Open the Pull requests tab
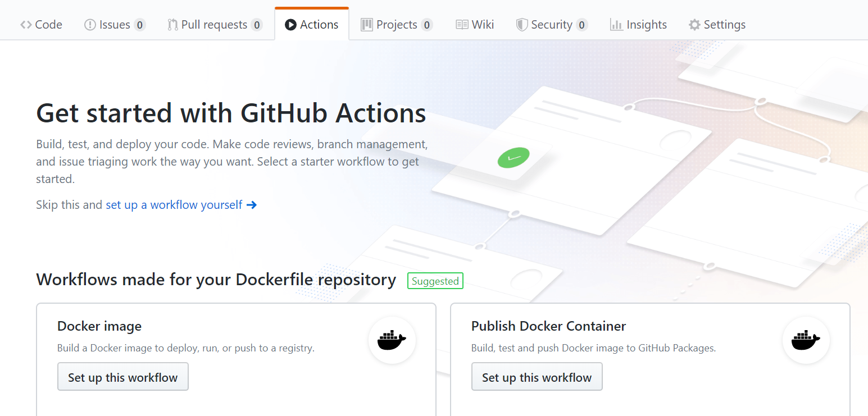This screenshot has width=868, height=416. (215, 25)
